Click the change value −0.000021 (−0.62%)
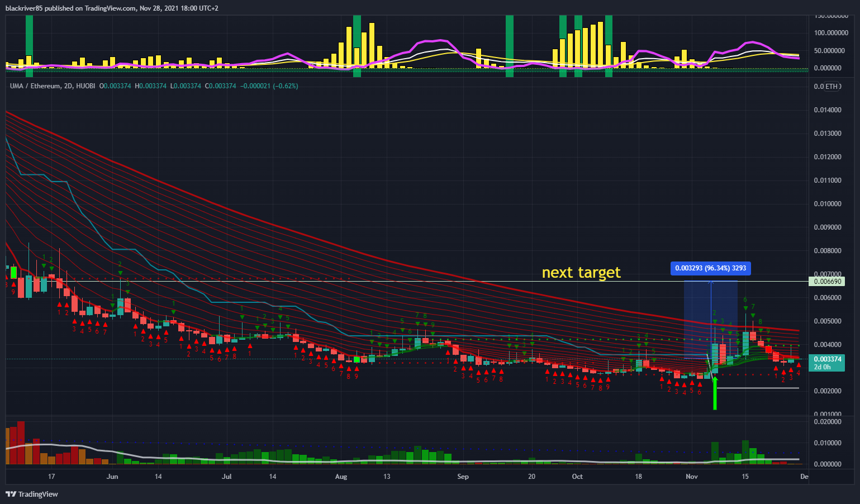This screenshot has width=860, height=504. coord(269,86)
